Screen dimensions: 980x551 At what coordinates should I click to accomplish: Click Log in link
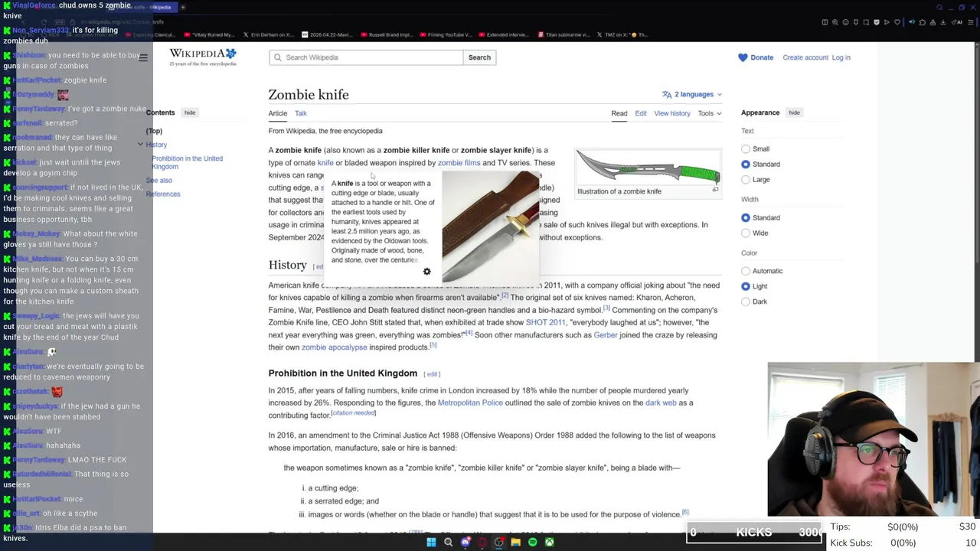pos(841,57)
